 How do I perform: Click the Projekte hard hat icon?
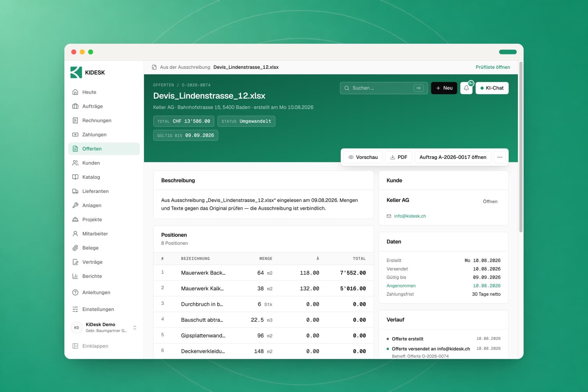click(75, 220)
